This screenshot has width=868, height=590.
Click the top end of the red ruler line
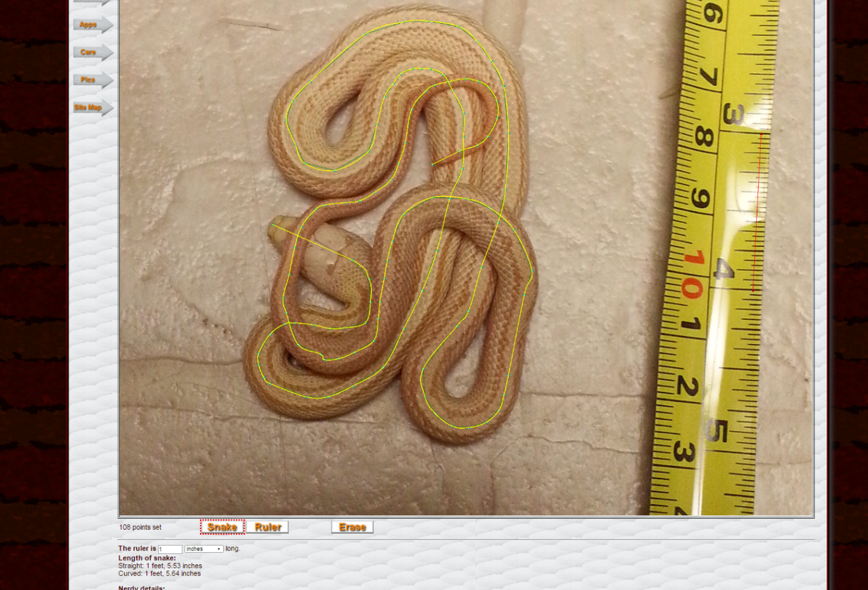pyautogui.click(x=761, y=134)
